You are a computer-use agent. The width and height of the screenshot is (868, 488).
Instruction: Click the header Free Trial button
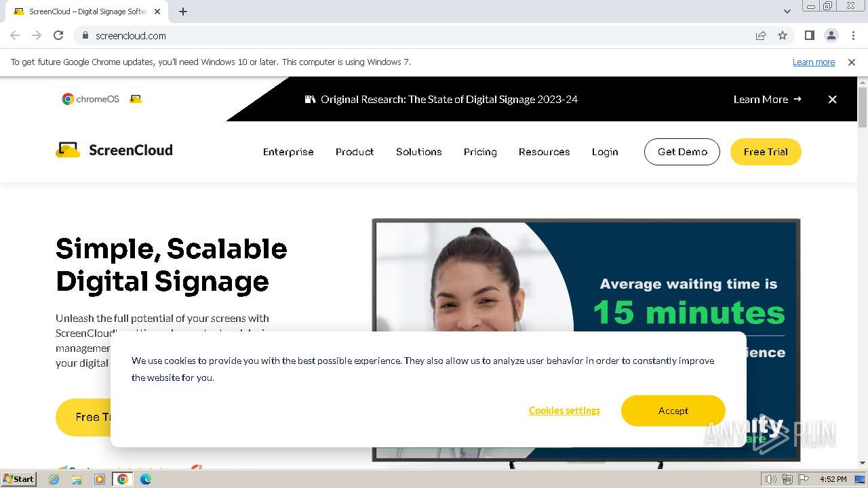tap(766, 152)
